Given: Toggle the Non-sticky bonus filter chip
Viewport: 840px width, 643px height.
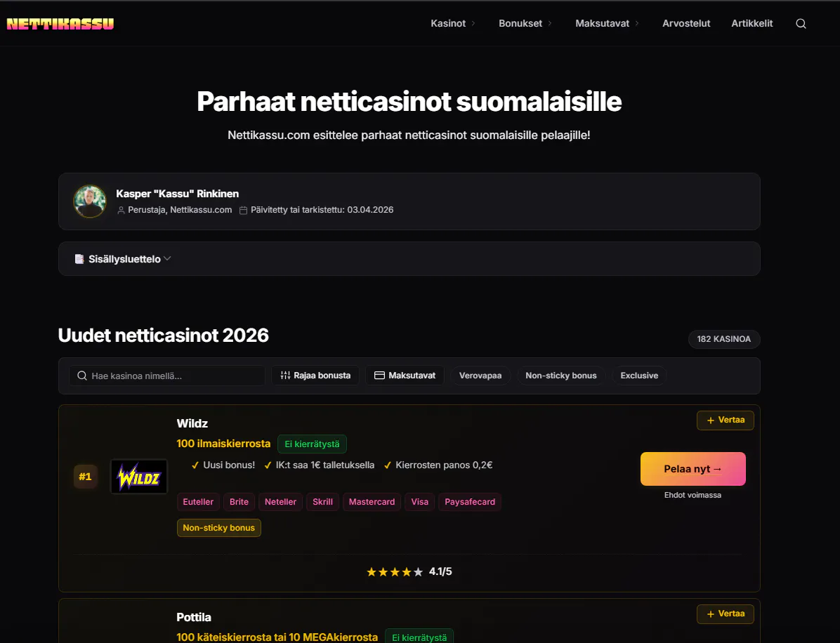Looking at the screenshot, I should point(561,376).
